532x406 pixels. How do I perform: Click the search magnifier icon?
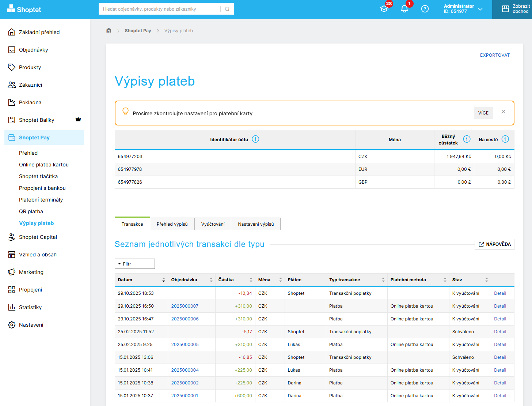[227, 9]
